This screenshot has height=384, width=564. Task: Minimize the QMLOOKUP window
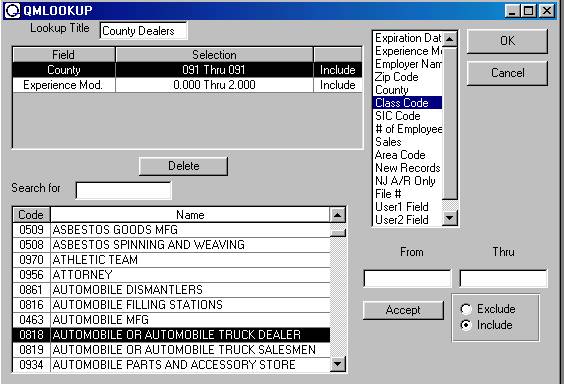(512, 10)
